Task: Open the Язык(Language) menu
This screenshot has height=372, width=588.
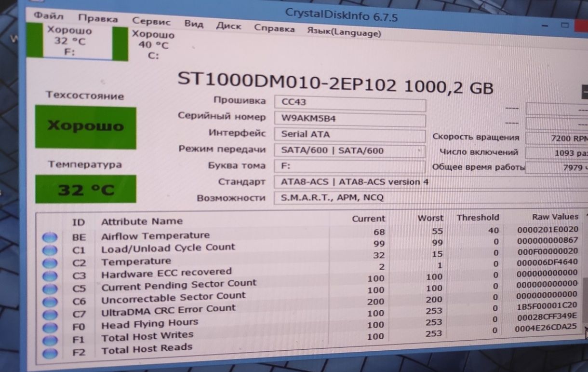Action: pos(344,32)
